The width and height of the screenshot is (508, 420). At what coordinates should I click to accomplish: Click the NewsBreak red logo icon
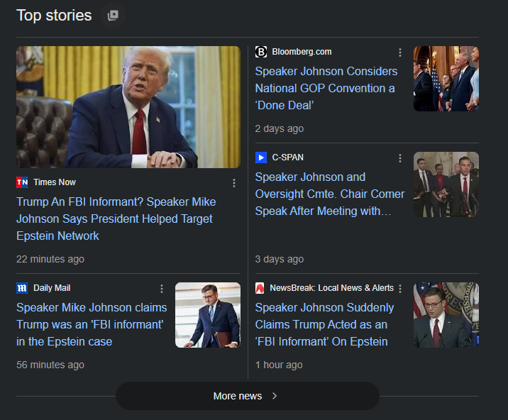coord(260,288)
